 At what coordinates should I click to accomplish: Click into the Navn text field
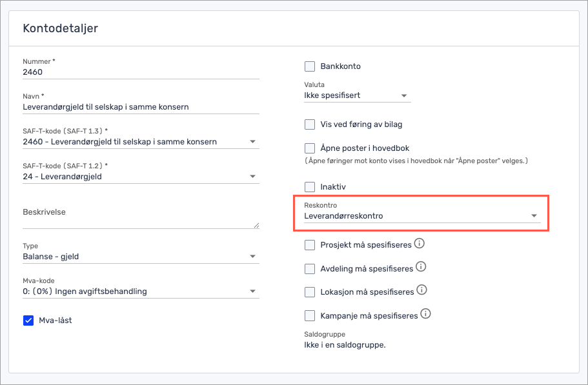click(x=141, y=107)
